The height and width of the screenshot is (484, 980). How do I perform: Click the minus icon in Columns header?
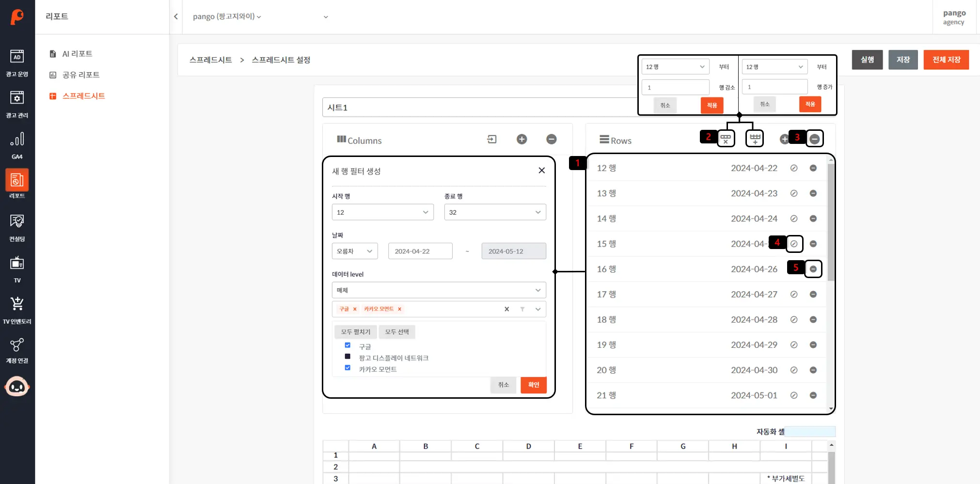coord(551,140)
